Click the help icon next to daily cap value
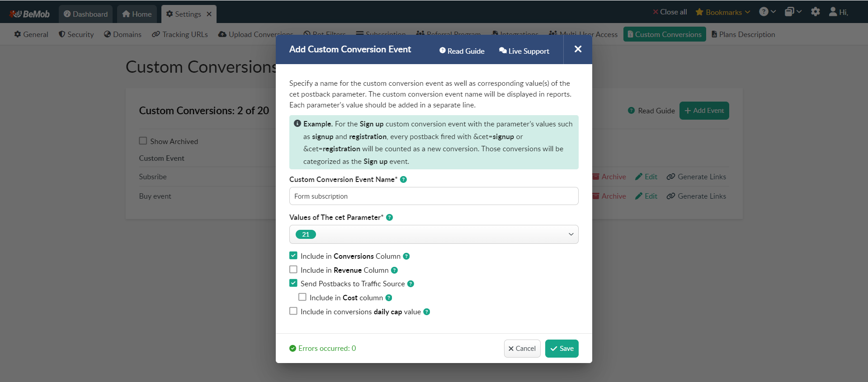Viewport: 868px width, 382px height. (x=426, y=312)
